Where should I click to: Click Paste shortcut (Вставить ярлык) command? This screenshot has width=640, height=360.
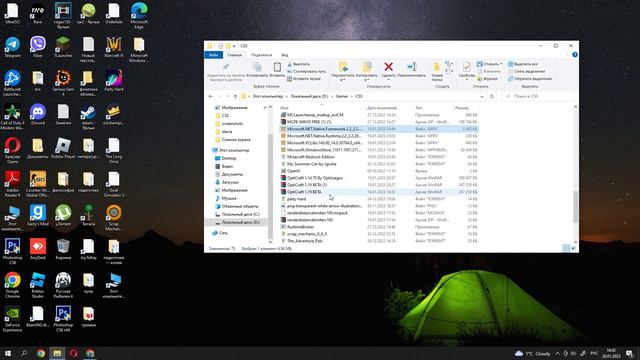click(304, 79)
